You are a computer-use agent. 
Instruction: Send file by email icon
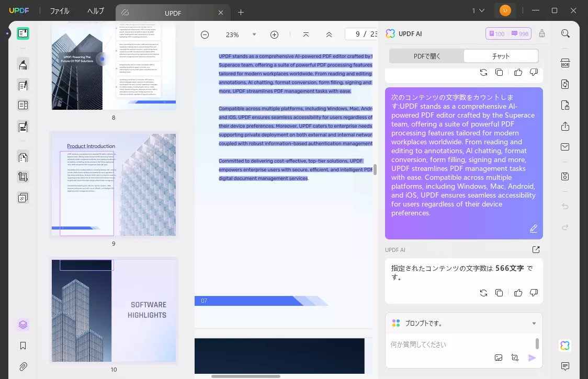click(565, 147)
